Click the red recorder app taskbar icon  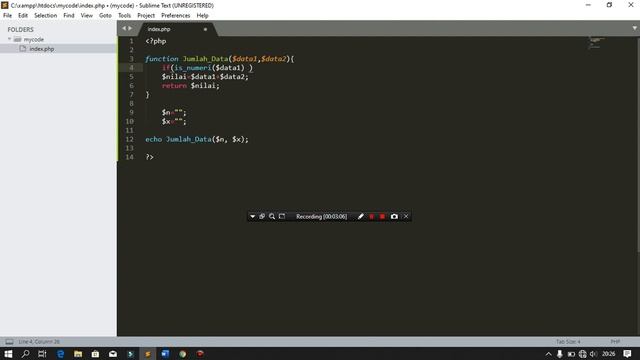(x=200, y=354)
